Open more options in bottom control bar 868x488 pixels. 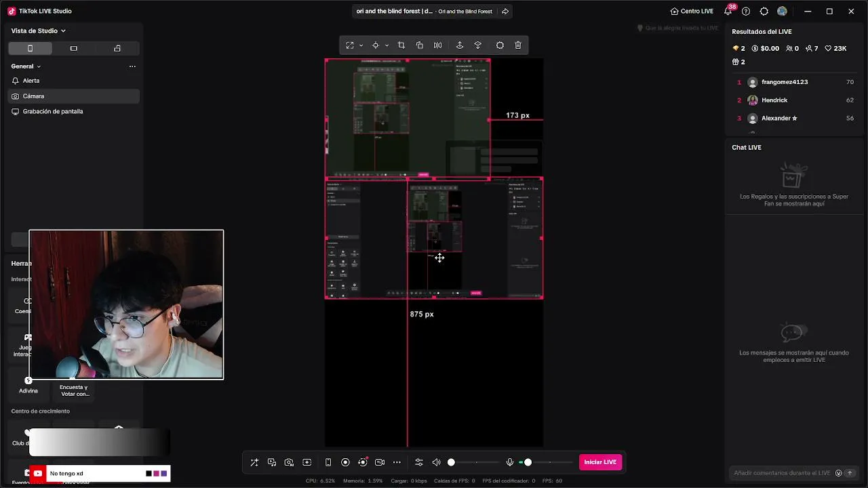tap(397, 462)
